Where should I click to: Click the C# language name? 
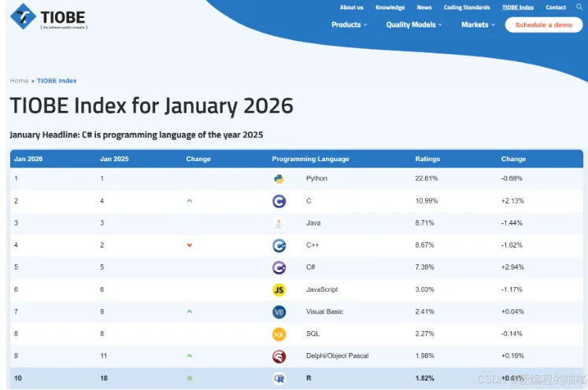click(x=310, y=267)
